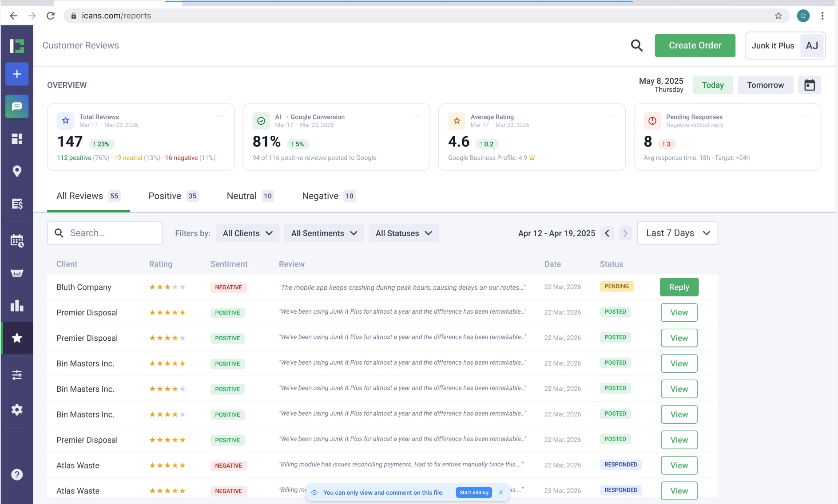Switch to the Neutral tab
Viewport: 838px width, 504px height.
(250, 196)
